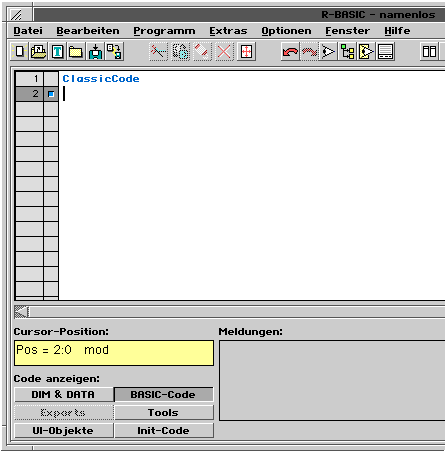Click inside the Meldungen message box
The image size is (446, 452).
pos(332,380)
